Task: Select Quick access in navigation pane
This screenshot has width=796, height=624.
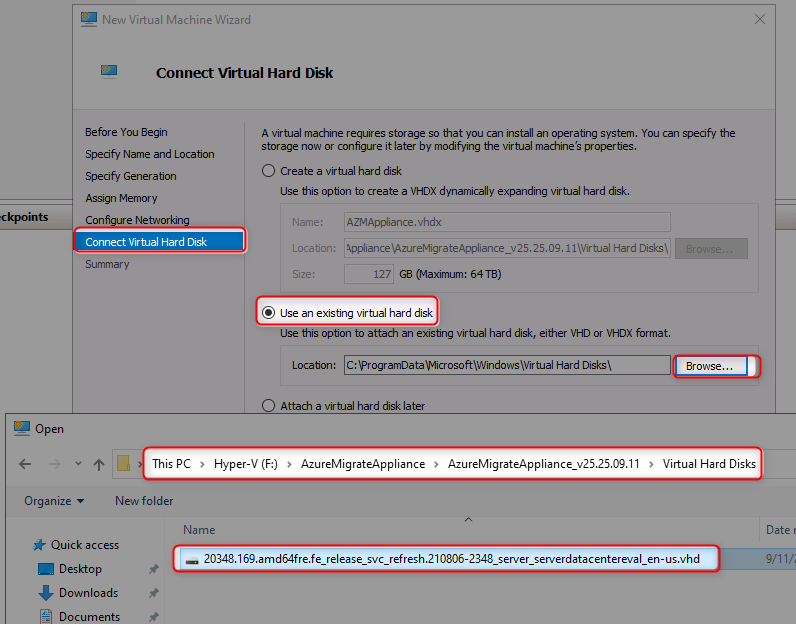Action: click(x=85, y=545)
